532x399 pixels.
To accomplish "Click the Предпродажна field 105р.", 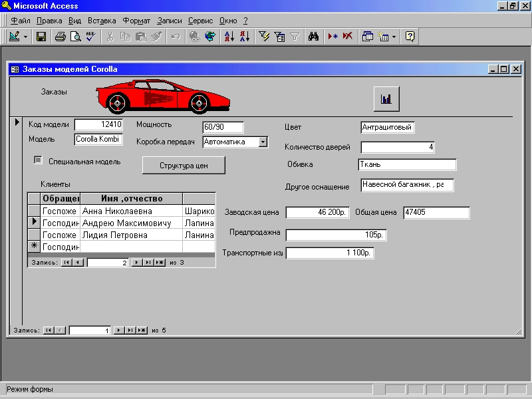I will click(336, 235).
